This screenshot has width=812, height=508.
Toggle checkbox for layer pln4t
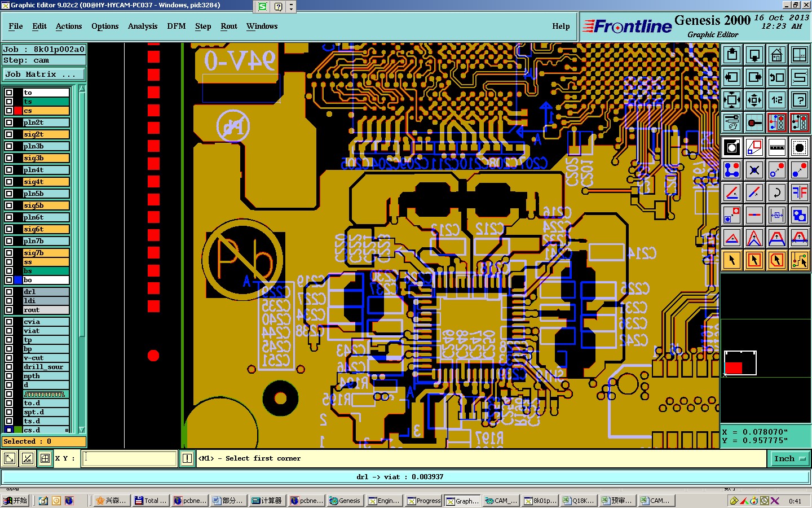(x=9, y=170)
